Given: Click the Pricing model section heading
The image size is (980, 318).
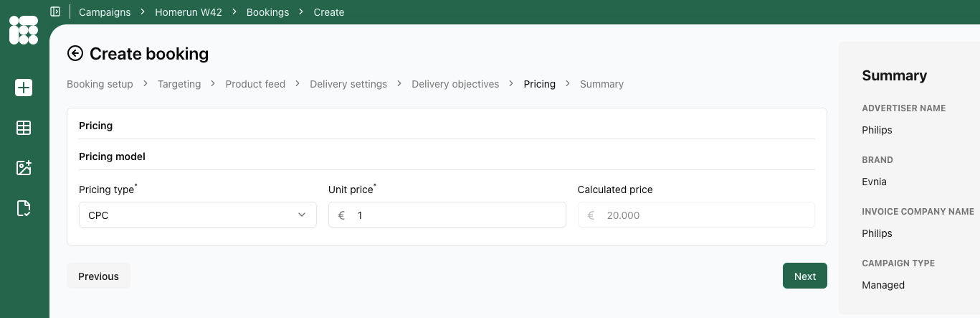Looking at the screenshot, I should pos(112,156).
